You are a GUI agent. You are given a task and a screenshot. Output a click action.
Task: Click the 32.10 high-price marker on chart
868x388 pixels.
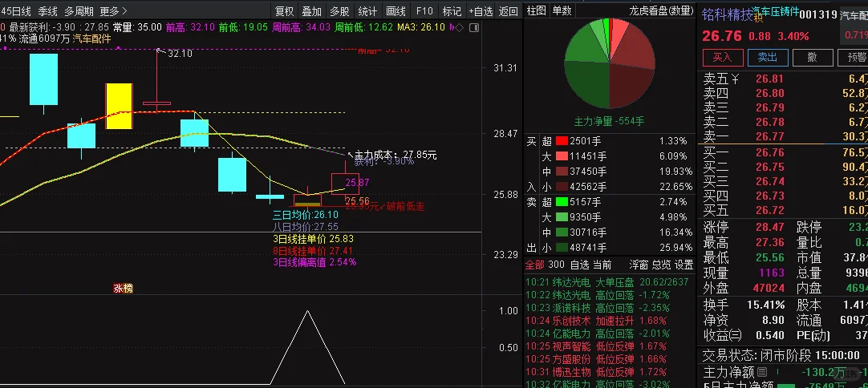point(180,54)
